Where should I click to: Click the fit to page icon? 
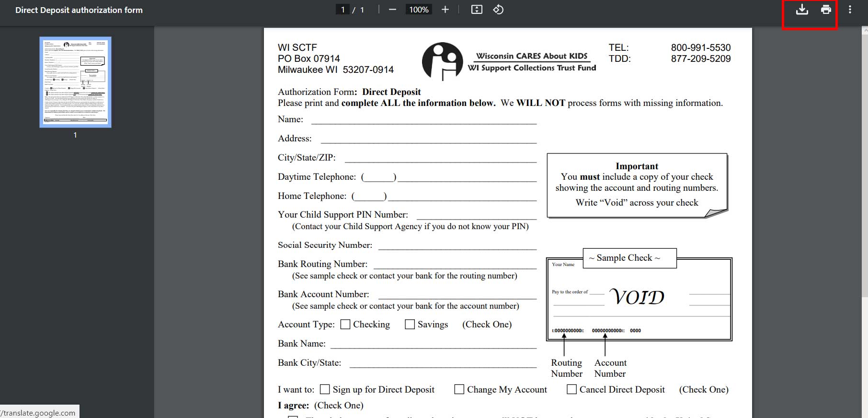tap(477, 10)
